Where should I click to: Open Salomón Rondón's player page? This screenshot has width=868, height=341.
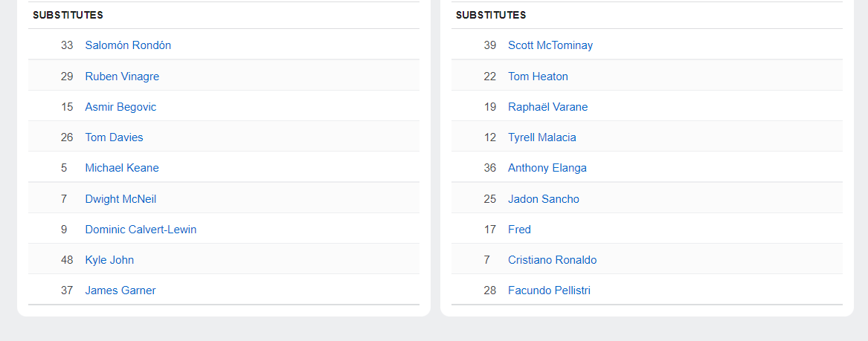[128, 45]
